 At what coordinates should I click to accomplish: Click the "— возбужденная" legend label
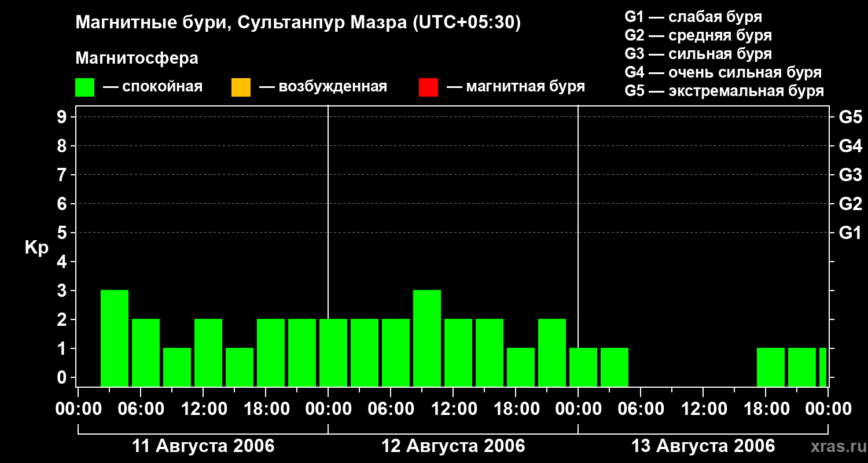323,87
